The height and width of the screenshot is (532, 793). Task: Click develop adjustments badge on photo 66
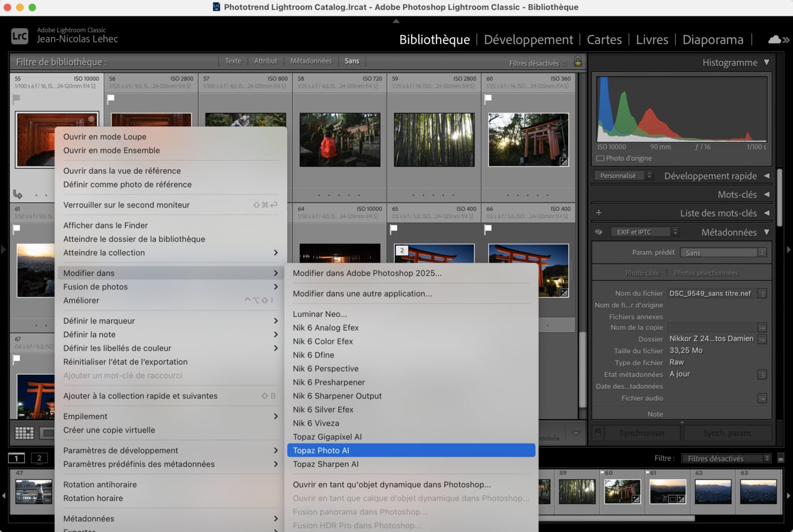point(564,293)
